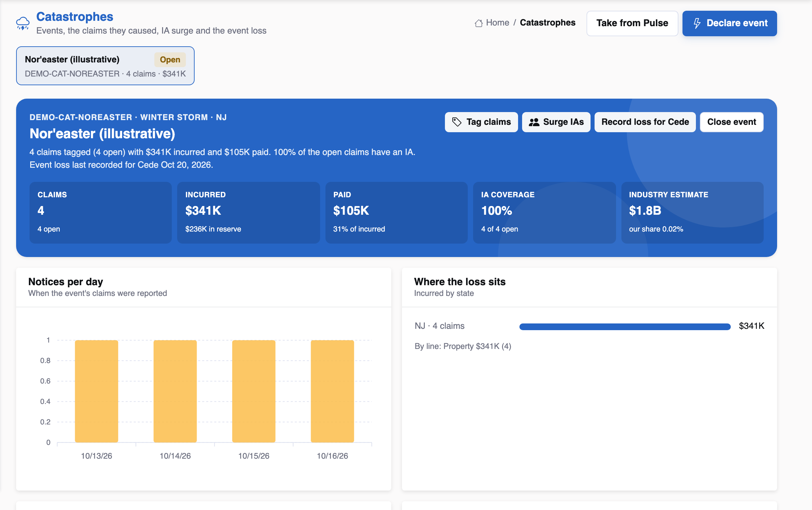Click the 'Event loss last recorded for Cede' sentence
This screenshot has width=812, height=510.
tap(121, 165)
